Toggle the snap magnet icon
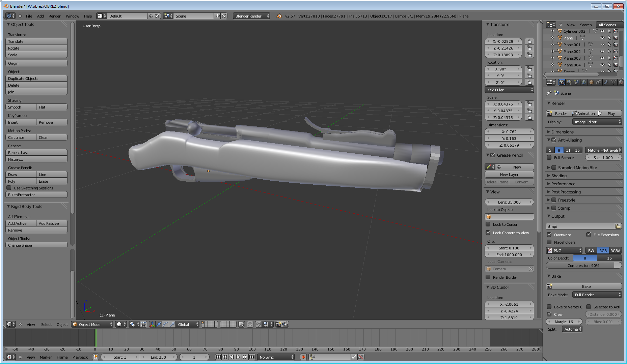 pos(258,324)
